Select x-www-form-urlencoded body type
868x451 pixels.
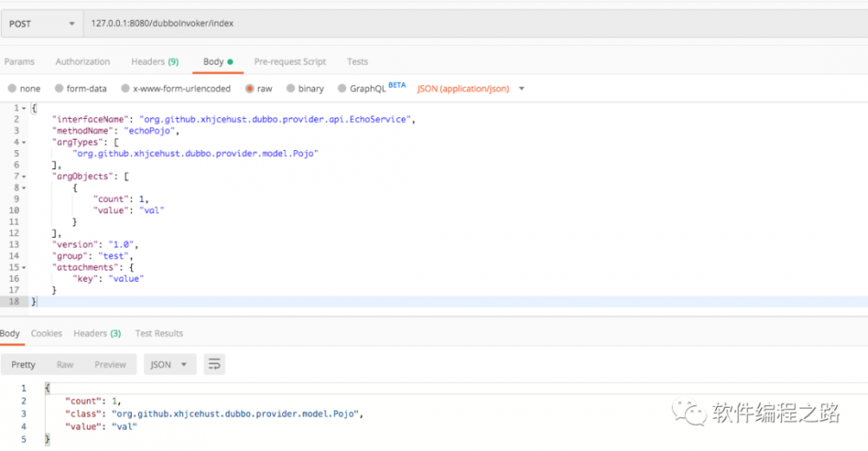tap(175, 88)
